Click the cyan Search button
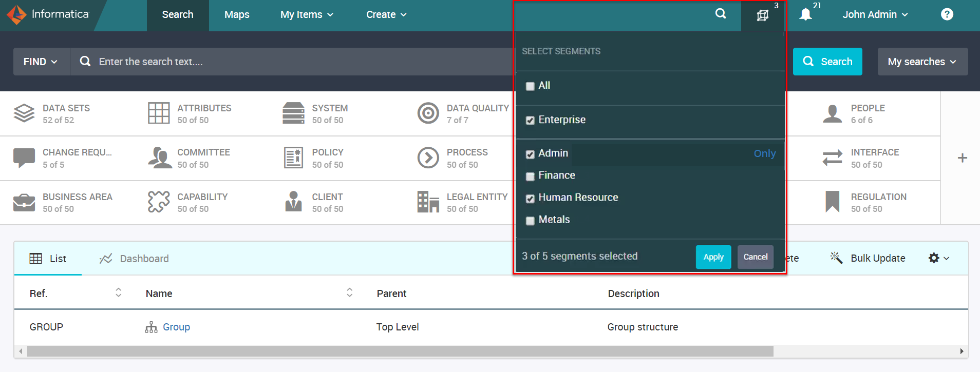This screenshot has height=372, width=980. pos(827,62)
